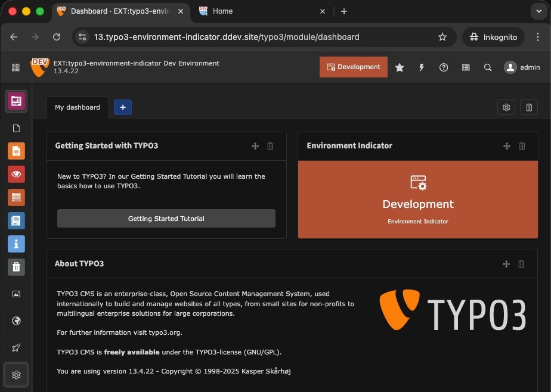Click the orange Development environment badge
Viewport: 551px width, 392px height.
point(354,67)
